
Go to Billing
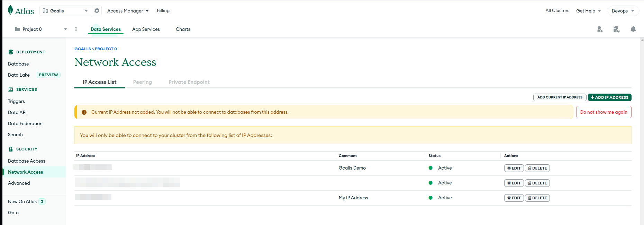click(163, 10)
